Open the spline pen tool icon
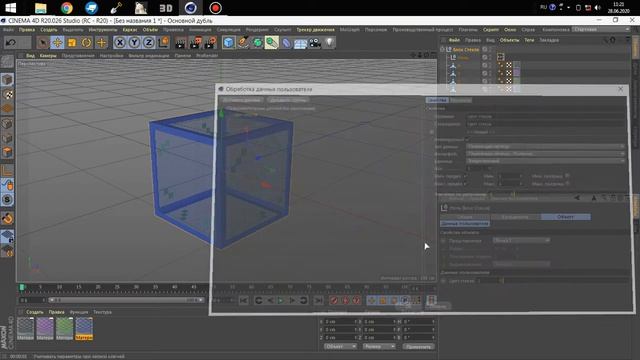The width and height of the screenshot is (640, 360). [x=243, y=42]
